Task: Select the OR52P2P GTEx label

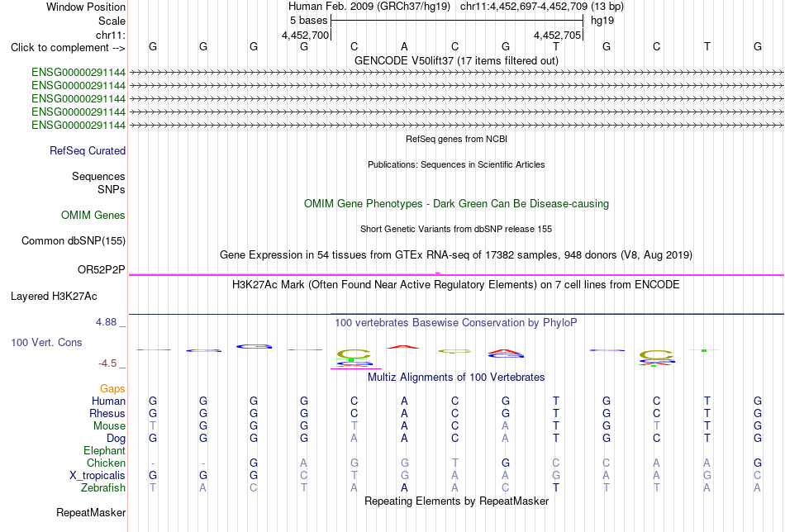Action: pyautogui.click(x=101, y=270)
